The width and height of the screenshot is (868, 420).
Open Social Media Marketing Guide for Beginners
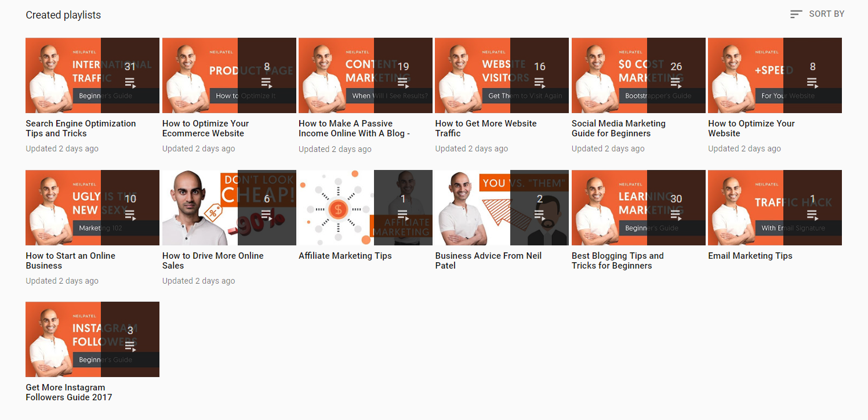tap(619, 128)
